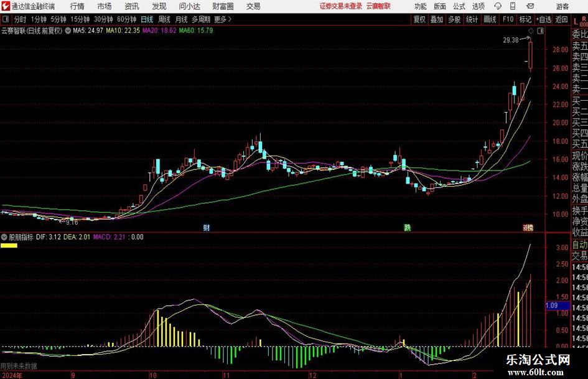Viewport: 588px width, 379px height.
Task: Open the 交易 menu
Action: click(253, 6)
